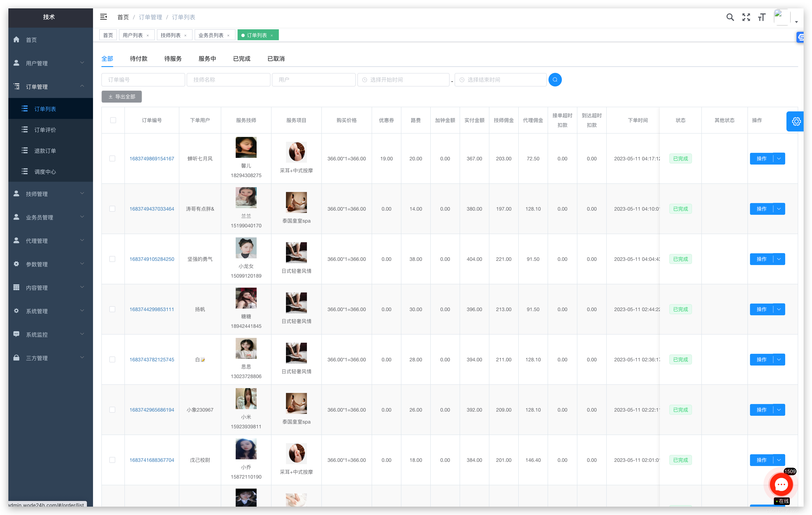Click the 导出全部 export button
This screenshot has width=812, height=515.
(x=122, y=97)
